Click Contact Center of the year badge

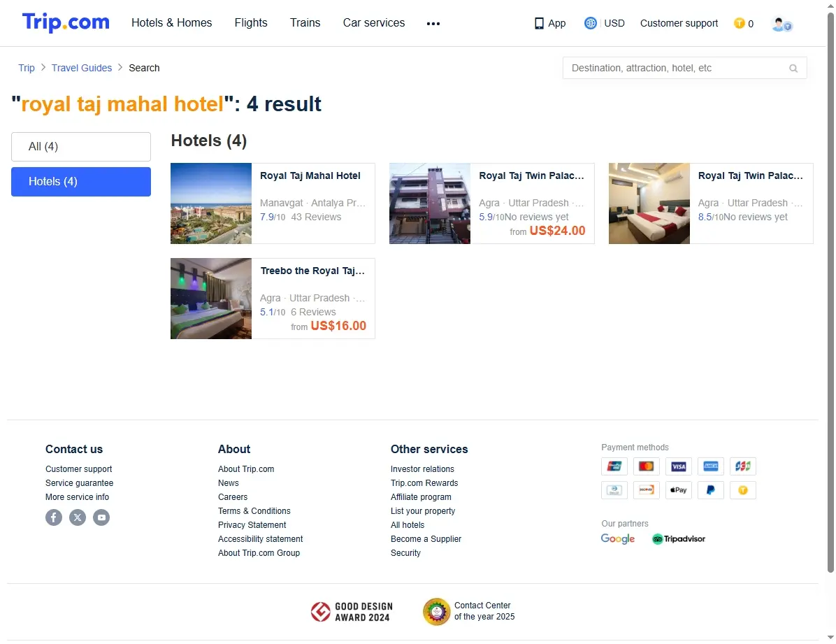click(x=468, y=611)
